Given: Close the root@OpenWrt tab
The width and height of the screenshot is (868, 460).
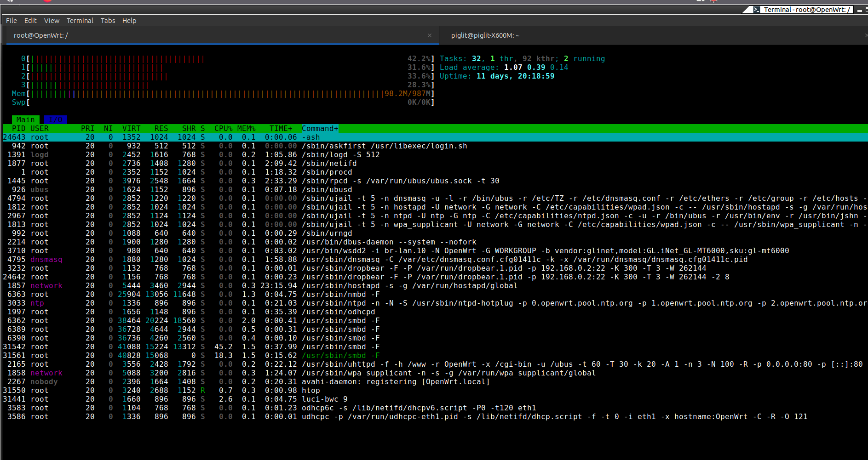Looking at the screenshot, I should [x=429, y=35].
